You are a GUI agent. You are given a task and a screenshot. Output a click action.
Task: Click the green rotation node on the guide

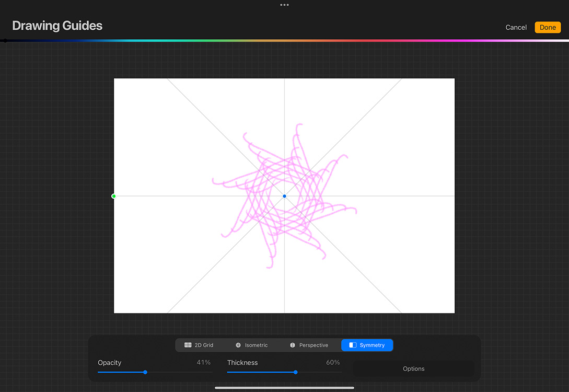(x=114, y=196)
